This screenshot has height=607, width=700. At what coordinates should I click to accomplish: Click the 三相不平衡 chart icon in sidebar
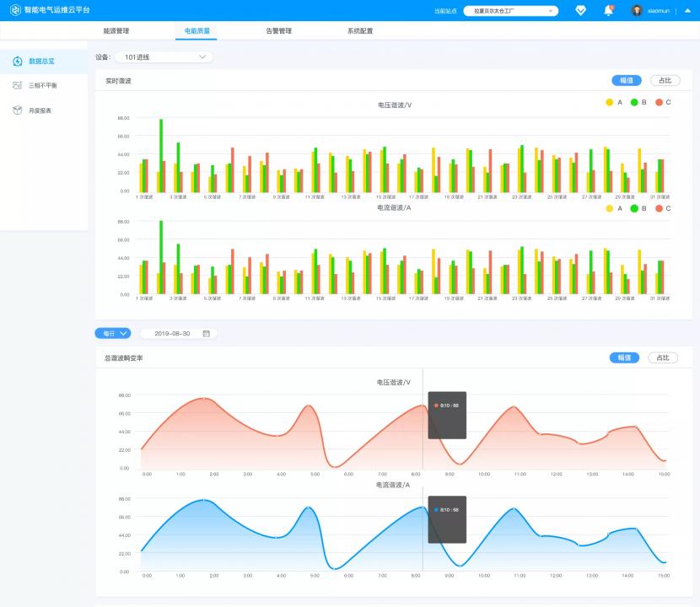pyautogui.click(x=18, y=86)
